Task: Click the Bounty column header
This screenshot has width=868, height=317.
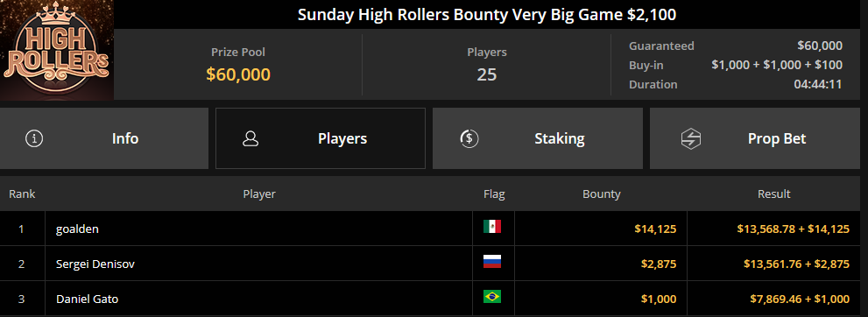Action: [601, 194]
